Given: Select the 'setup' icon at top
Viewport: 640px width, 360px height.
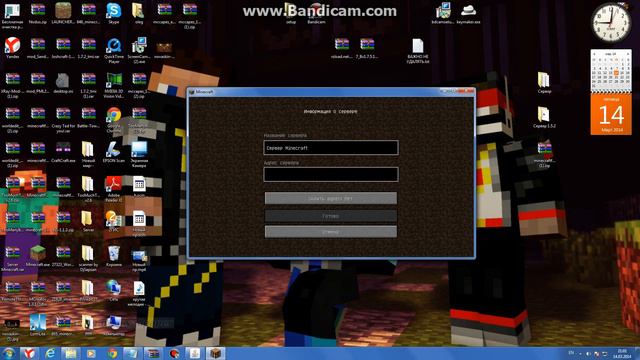Looking at the screenshot, I should [291, 13].
